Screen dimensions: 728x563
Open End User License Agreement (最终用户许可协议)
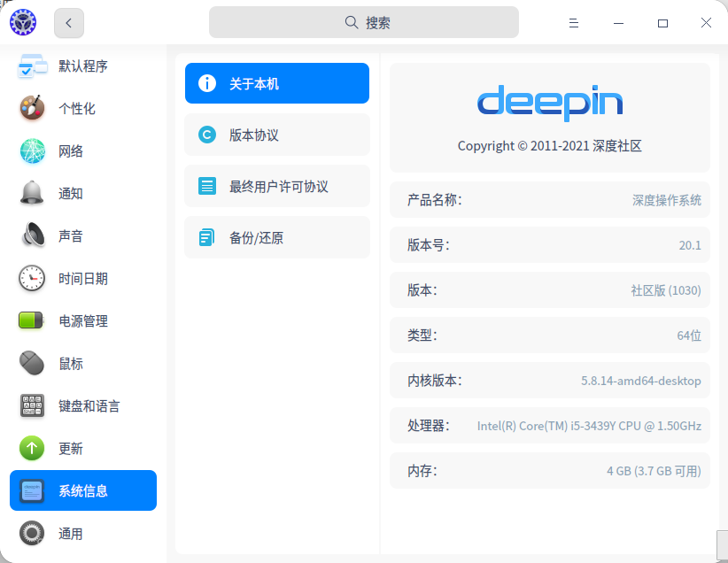277,187
